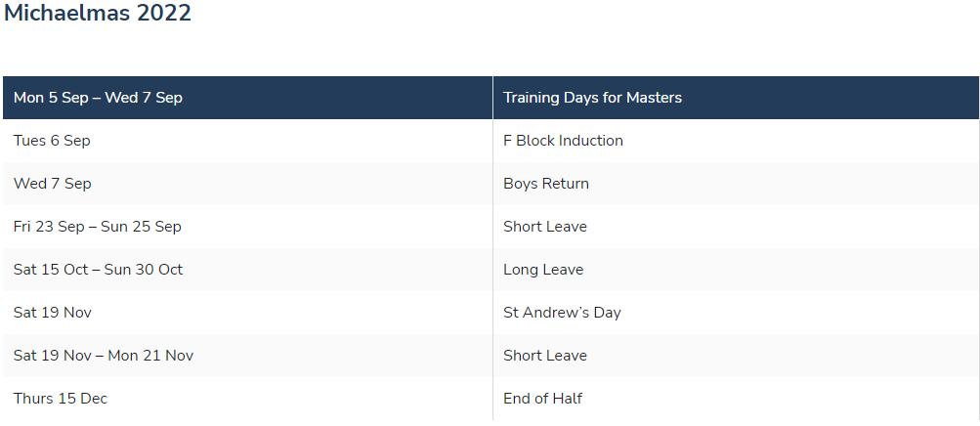This screenshot has height=426, width=980.
Task: Select the 'Sat 15 Oct – Sun 30 Oct' cell
Action: [x=98, y=270]
